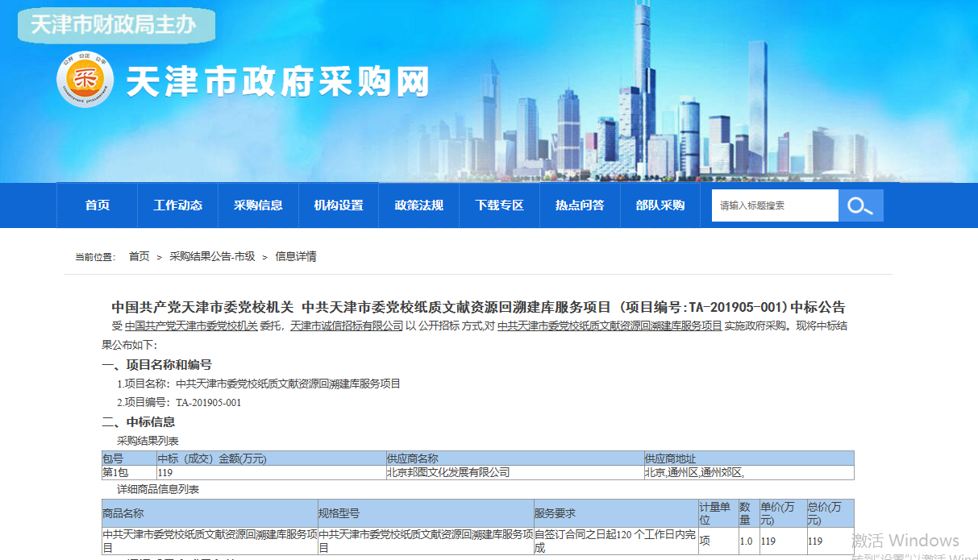Click the magnifier search button
The image size is (978, 560).
click(860, 205)
